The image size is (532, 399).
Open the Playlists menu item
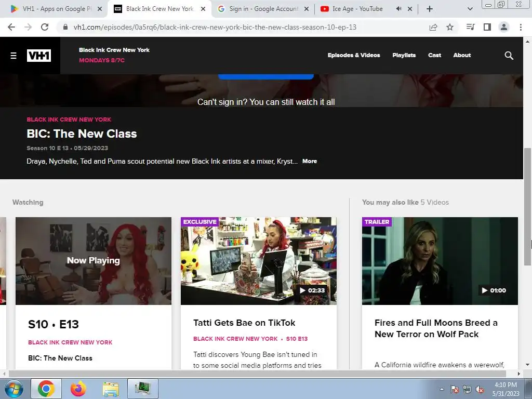404,55
